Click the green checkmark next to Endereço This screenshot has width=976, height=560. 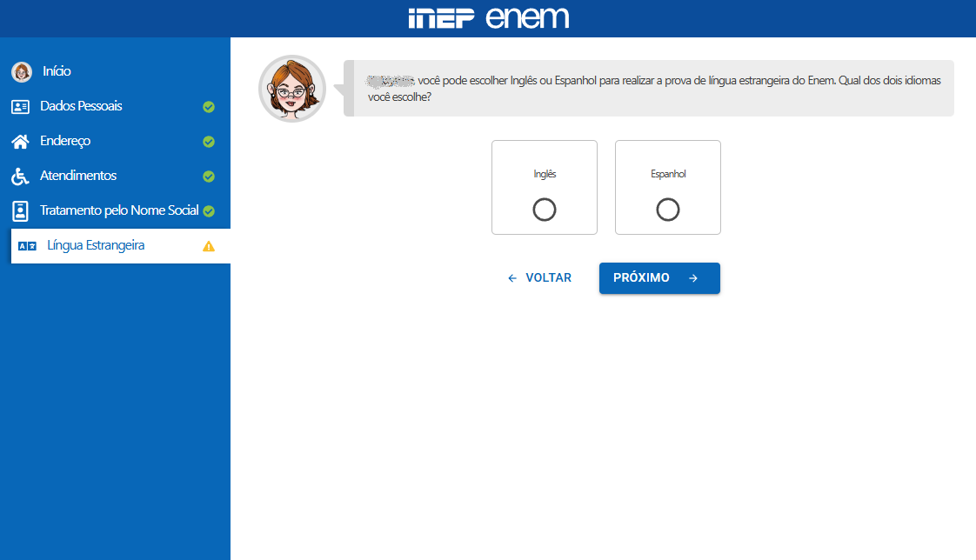coord(208,141)
